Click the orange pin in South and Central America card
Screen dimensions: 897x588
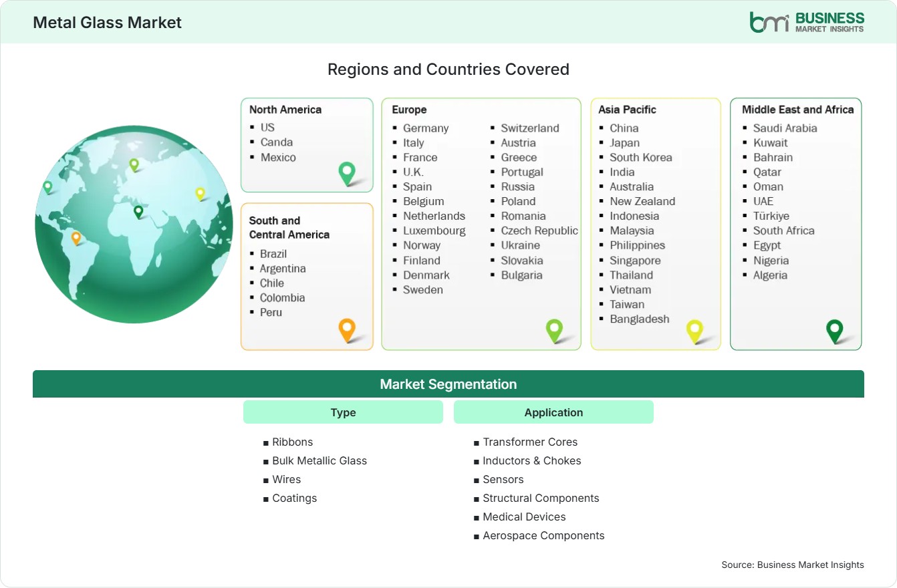pos(346,330)
